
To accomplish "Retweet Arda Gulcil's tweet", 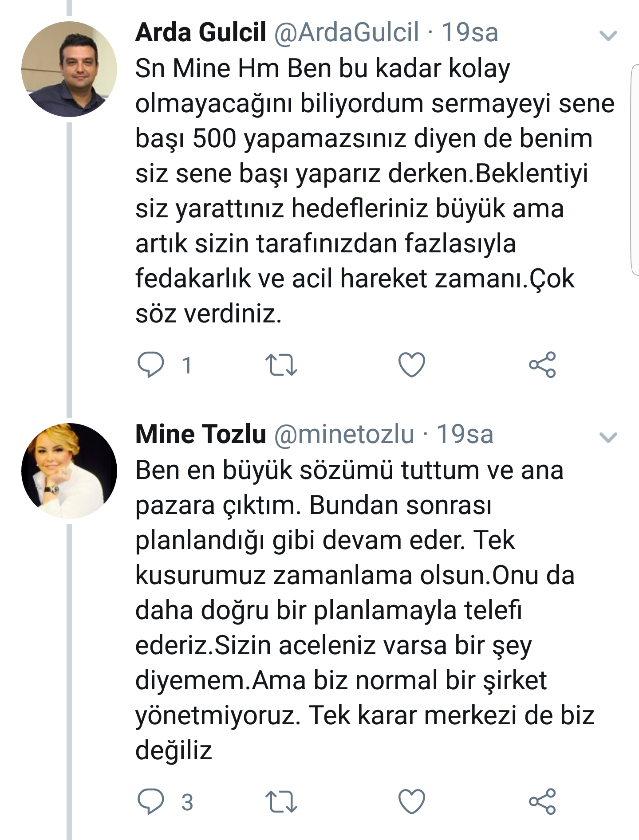I will (x=281, y=365).
